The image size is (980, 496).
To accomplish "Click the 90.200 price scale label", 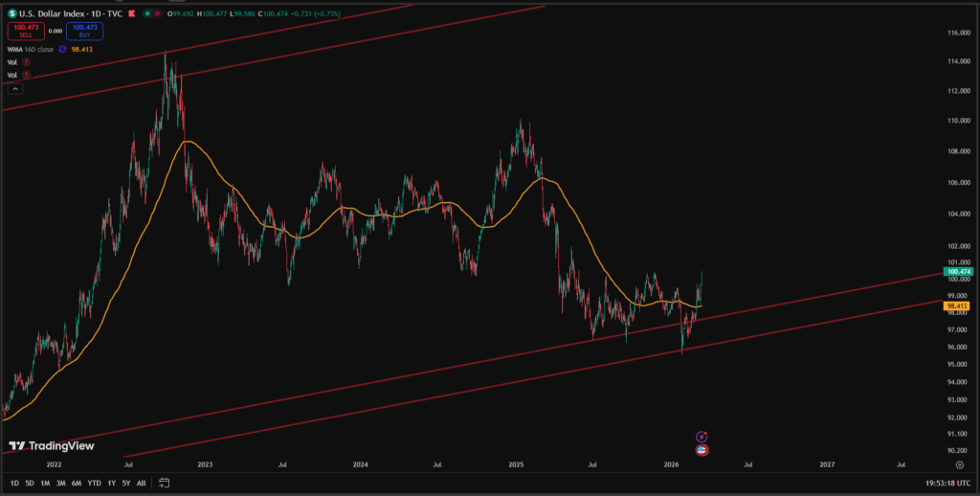I will (x=958, y=450).
